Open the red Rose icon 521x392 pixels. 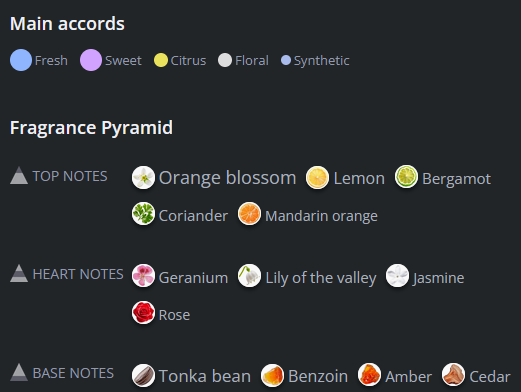143,313
